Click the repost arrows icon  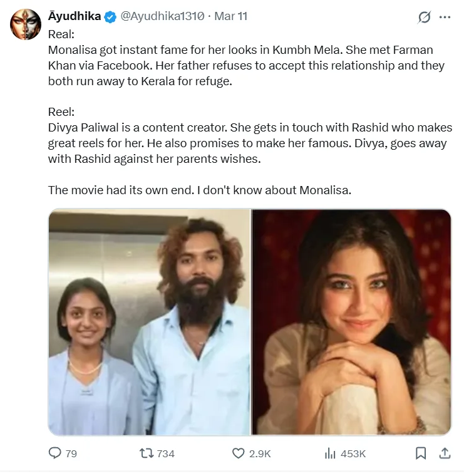145,453
